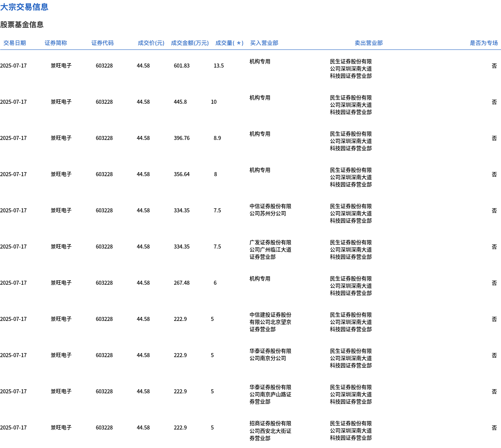501x448 pixels.
Task: Click price 44.58 in the 356.64 row
Action: point(143,174)
